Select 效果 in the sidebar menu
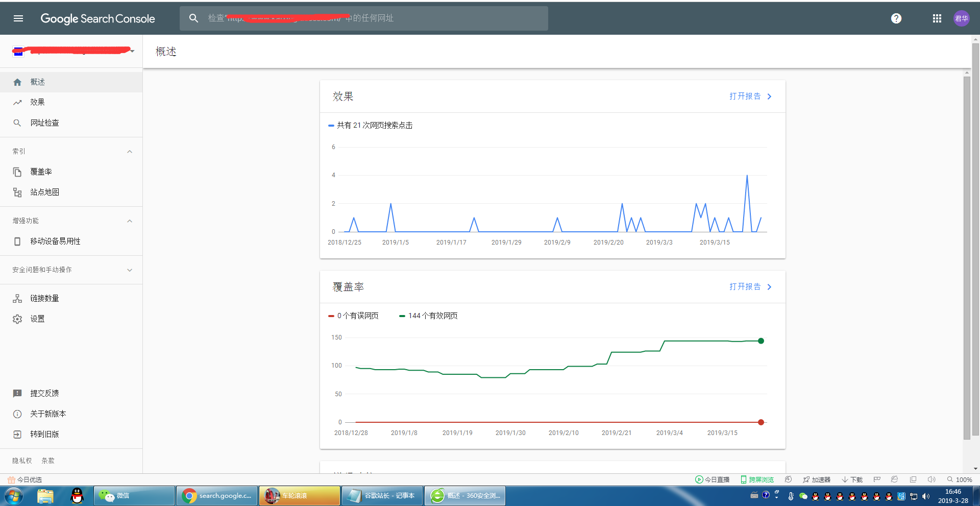This screenshot has width=980, height=506. [37, 103]
